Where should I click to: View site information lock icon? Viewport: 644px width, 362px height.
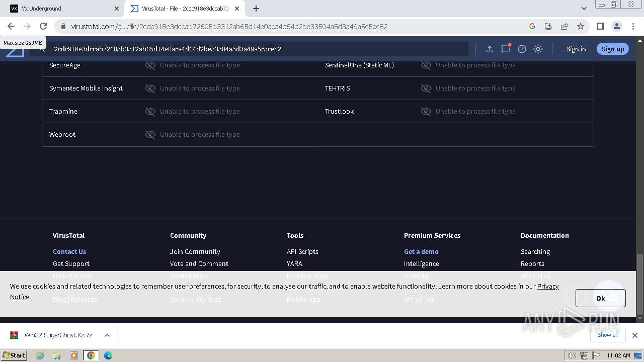(x=63, y=26)
